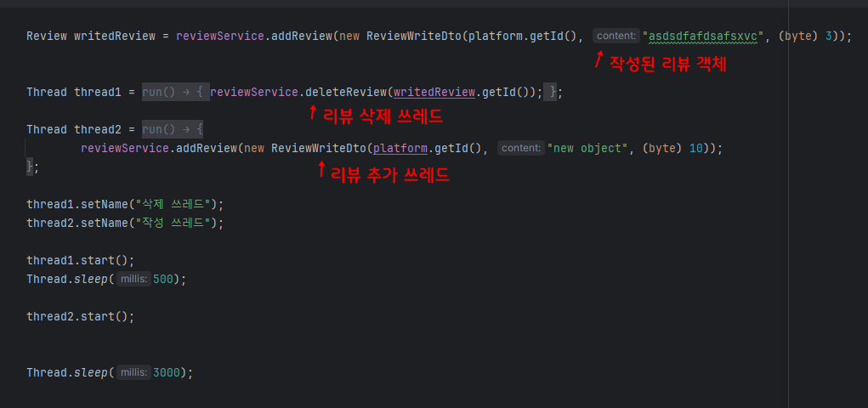Viewport: 868px width, 408px height.
Task: Click the deleteReview method name
Action: point(346,93)
